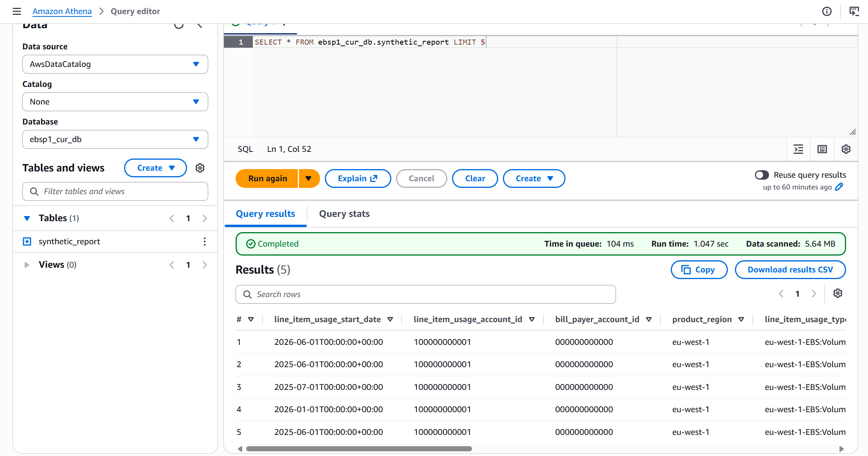Viewport: 868px width, 456px height.
Task: Copy the query results
Action: click(x=699, y=270)
